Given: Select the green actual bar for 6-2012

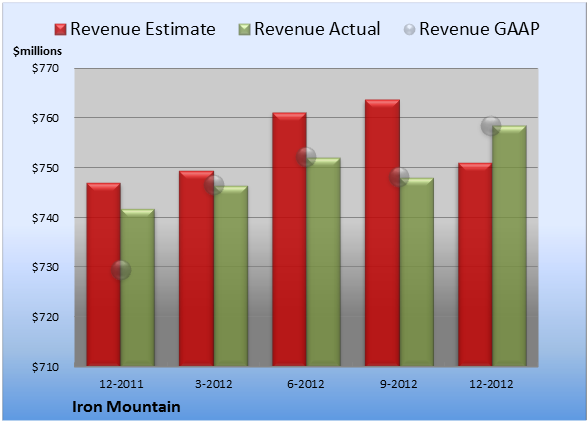Looking at the screenshot, I should [x=323, y=262].
